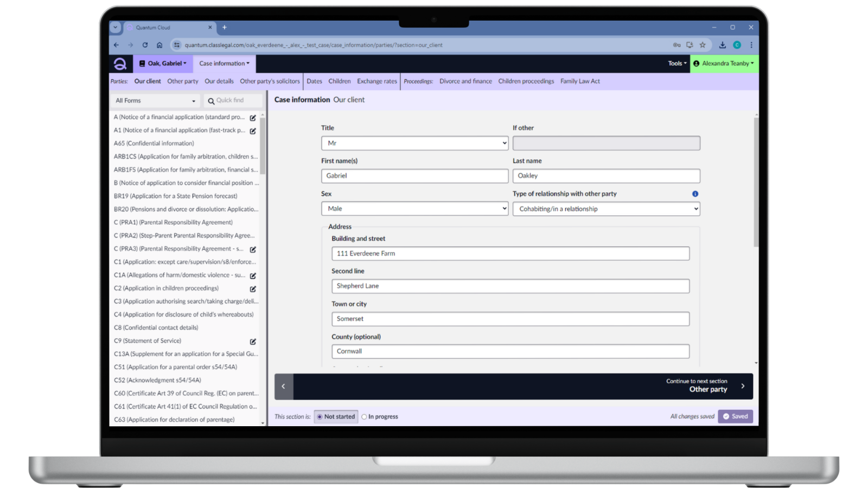This screenshot has width=868, height=488.
Task: Click the Saved button
Action: click(x=735, y=416)
